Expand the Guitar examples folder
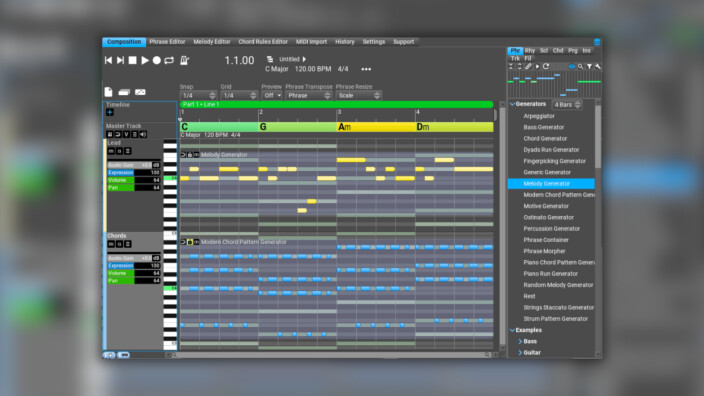Screen dimensions: 704x396 520,352
